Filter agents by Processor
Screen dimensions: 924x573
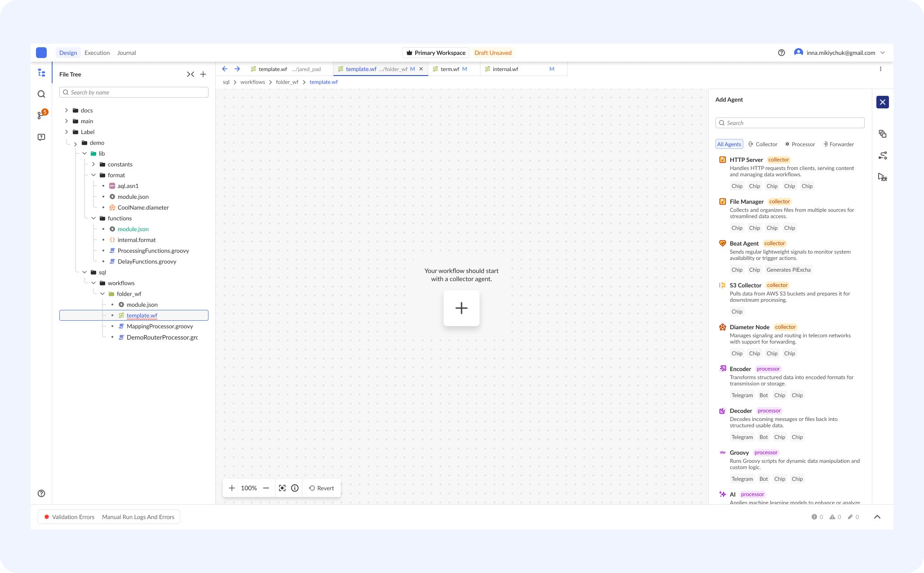coord(800,144)
